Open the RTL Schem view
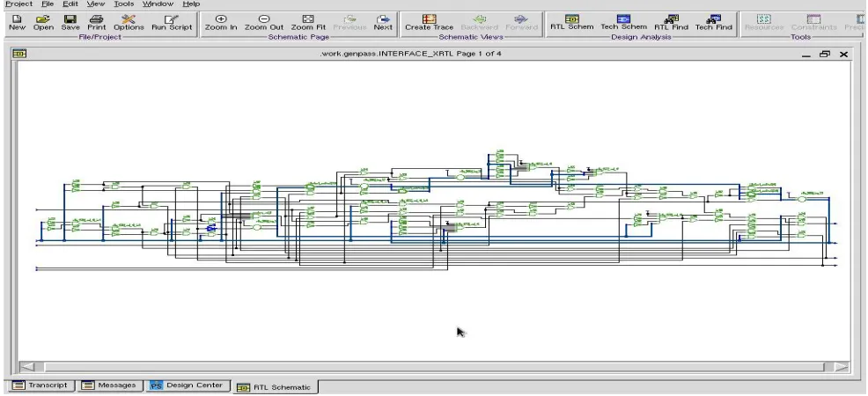The width and height of the screenshot is (868, 396). click(572, 23)
